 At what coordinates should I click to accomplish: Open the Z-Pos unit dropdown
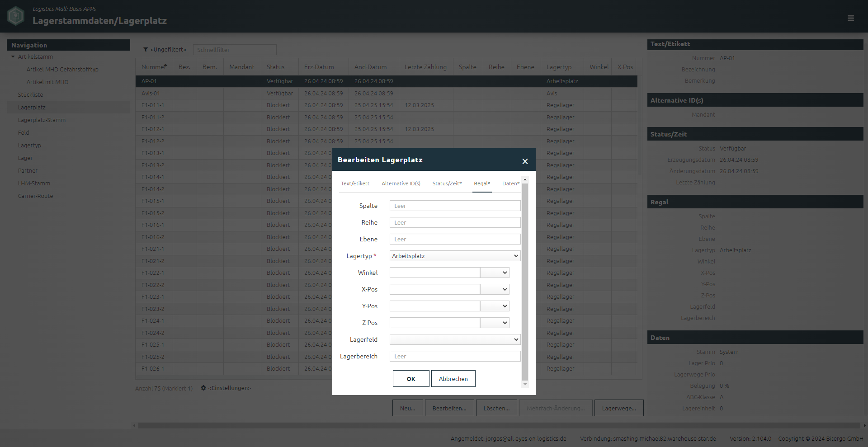pos(495,323)
